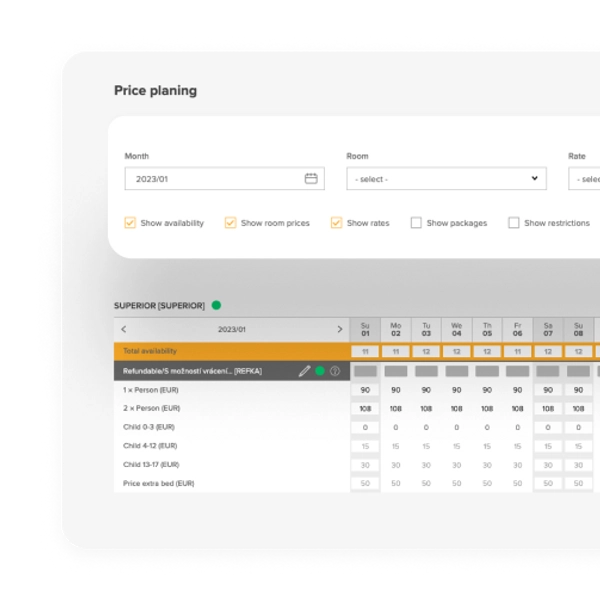Uncheck Show rates
Screen dimensions: 600x600
[x=336, y=223]
